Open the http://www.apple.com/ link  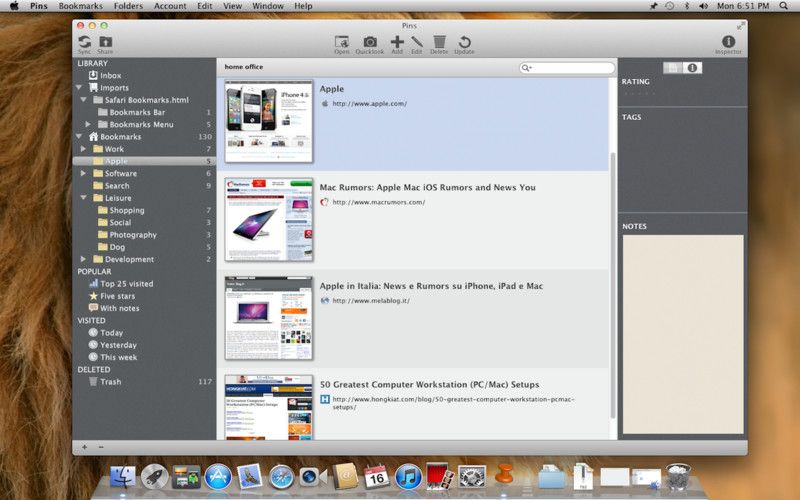(x=369, y=104)
